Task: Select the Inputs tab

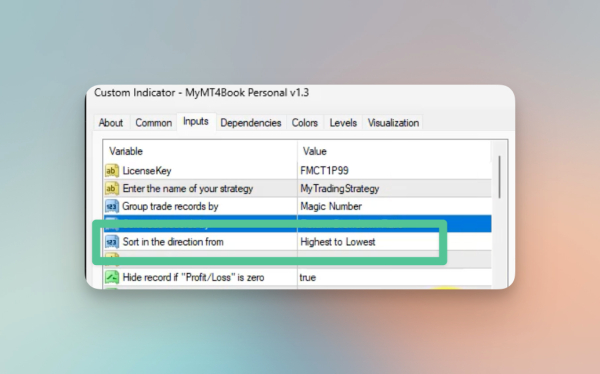Action: (196, 121)
